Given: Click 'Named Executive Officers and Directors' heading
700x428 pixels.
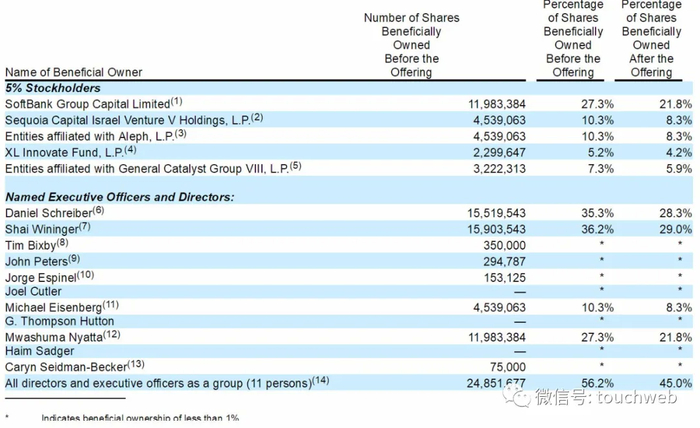Looking at the screenshot, I should 119,197.
